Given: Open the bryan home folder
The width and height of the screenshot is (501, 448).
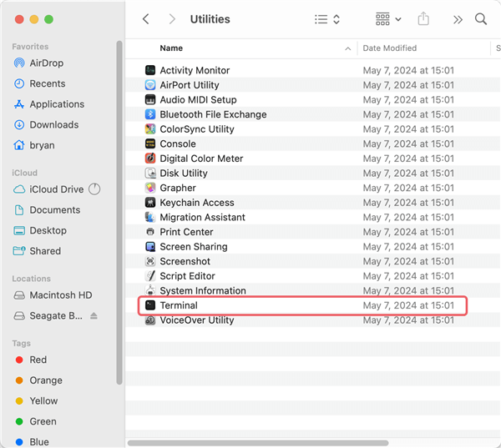Looking at the screenshot, I should 34,145.
